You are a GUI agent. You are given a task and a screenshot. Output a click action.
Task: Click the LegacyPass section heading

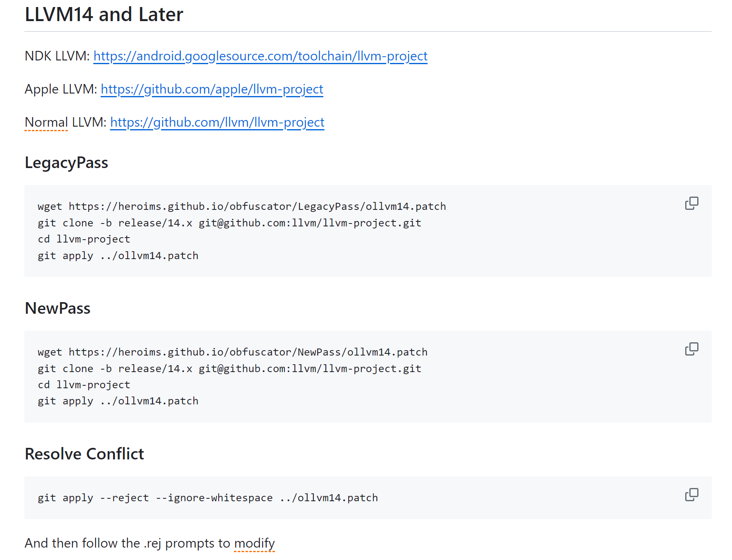(x=66, y=163)
